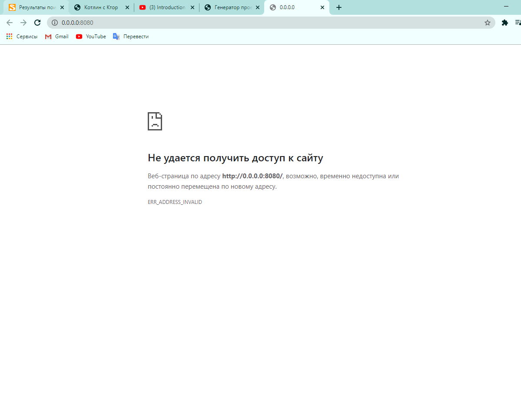Viewport: 521px width, 420px height.
Task: Open the Gmail bookmark
Action: [57, 37]
